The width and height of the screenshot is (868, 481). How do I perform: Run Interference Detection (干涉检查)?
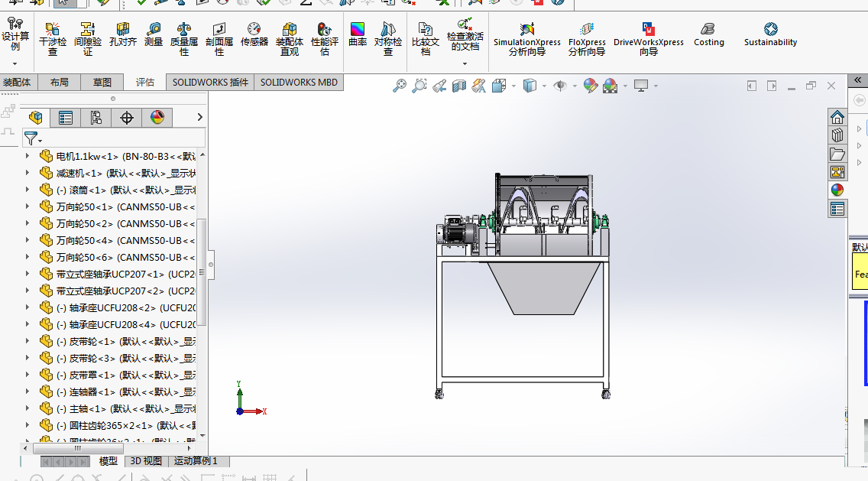pyautogui.click(x=53, y=38)
